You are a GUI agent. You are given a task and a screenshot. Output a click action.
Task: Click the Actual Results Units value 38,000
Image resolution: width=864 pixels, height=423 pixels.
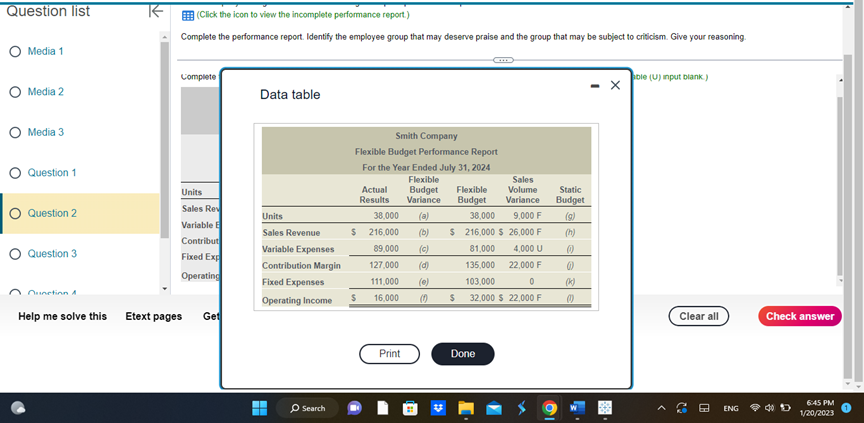[x=386, y=215]
